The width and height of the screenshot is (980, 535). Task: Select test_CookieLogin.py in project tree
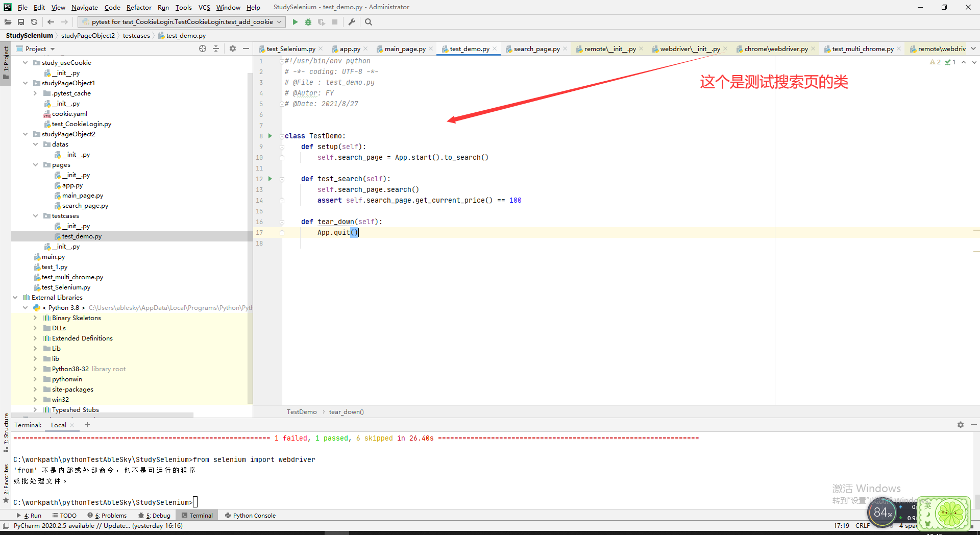82,124
